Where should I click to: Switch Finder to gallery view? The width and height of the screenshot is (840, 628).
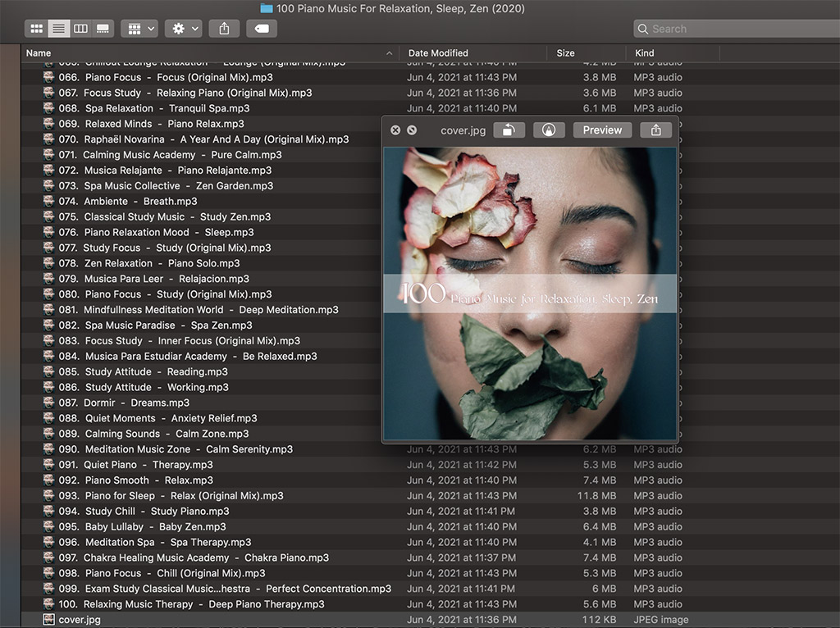coord(103,29)
